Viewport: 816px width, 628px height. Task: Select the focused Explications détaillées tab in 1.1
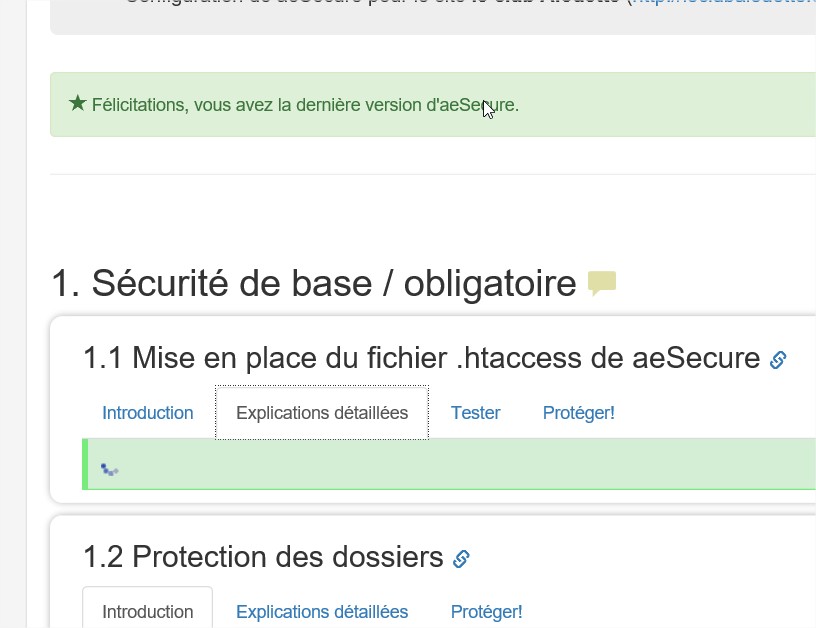pyautogui.click(x=322, y=413)
